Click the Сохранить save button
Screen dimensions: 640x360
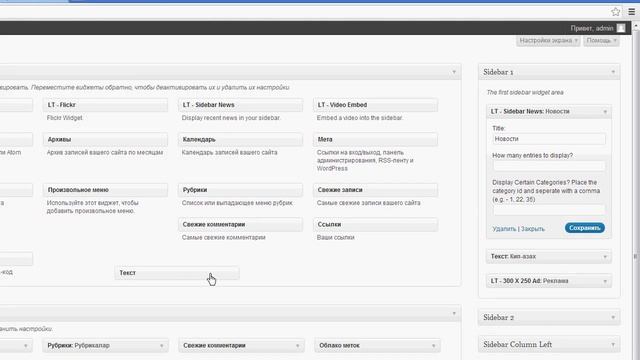pos(584,228)
